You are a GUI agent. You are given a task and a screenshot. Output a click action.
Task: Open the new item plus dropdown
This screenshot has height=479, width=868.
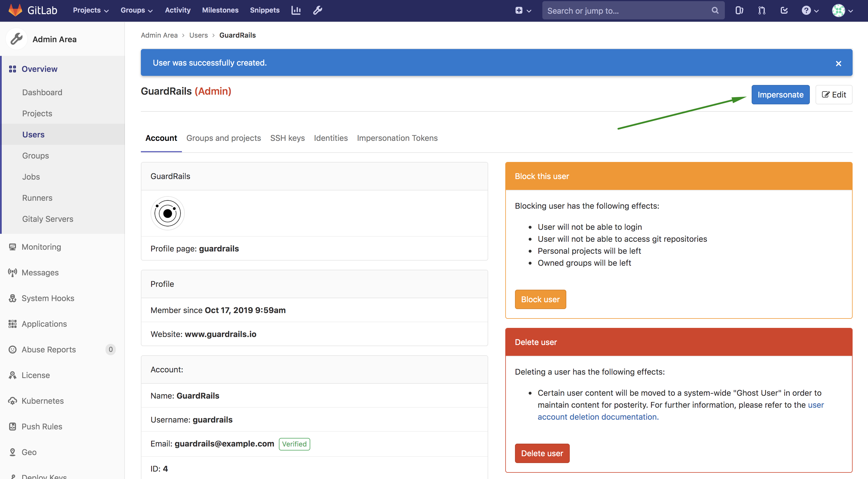(523, 11)
